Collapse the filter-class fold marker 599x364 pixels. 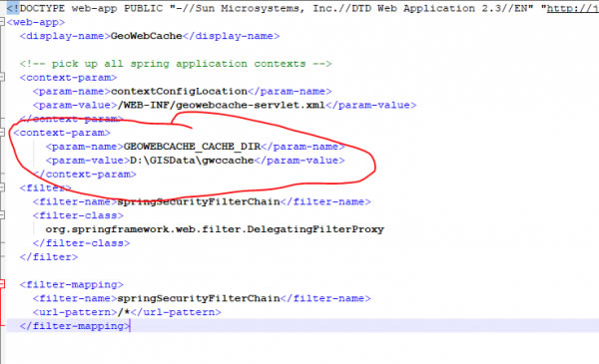pos(2,215)
